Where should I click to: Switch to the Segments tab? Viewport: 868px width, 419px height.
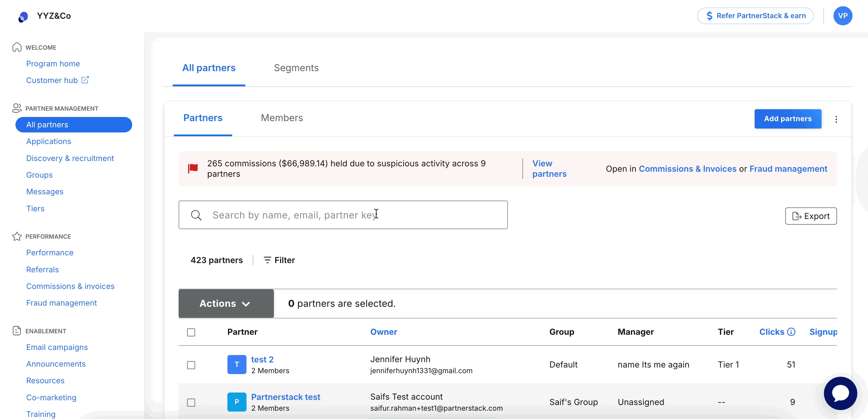click(296, 68)
